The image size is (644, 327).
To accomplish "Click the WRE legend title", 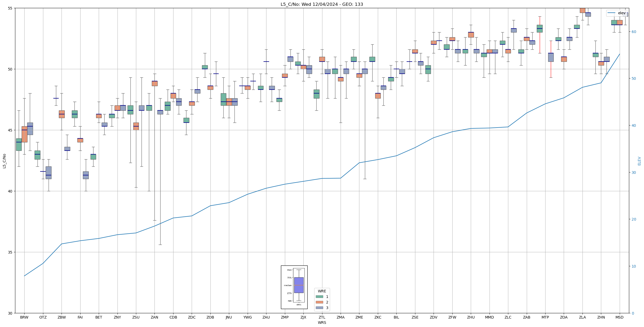I will (322, 291).
